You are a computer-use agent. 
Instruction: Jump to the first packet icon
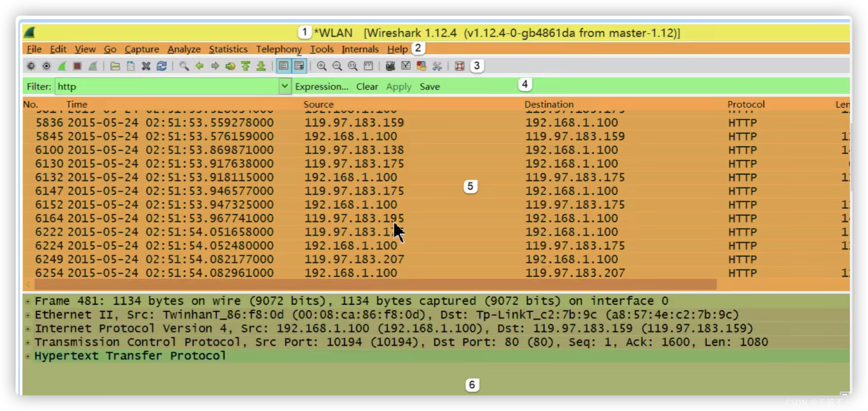[x=246, y=66]
